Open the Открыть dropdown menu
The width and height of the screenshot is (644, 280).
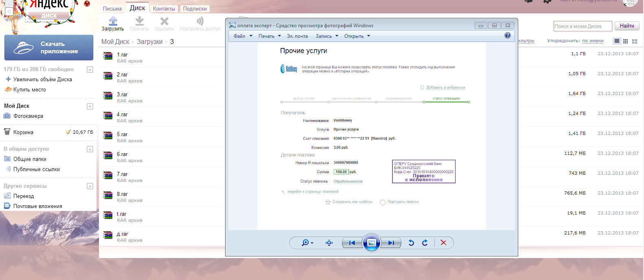[x=357, y=36]
